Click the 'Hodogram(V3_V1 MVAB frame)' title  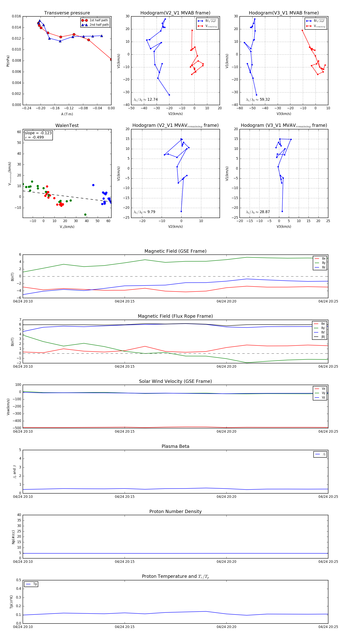pyautogui.click(x=284, y=13)
